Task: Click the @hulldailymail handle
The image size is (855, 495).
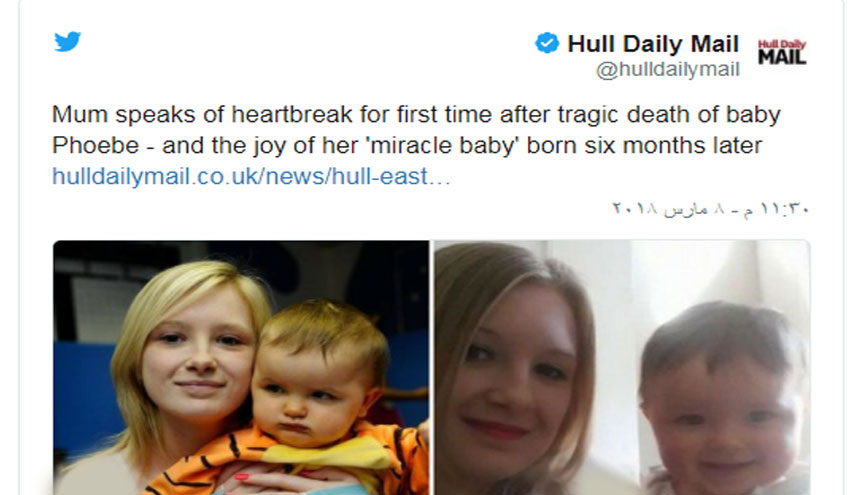Action: pyautogui.click(x=667, y=70)
